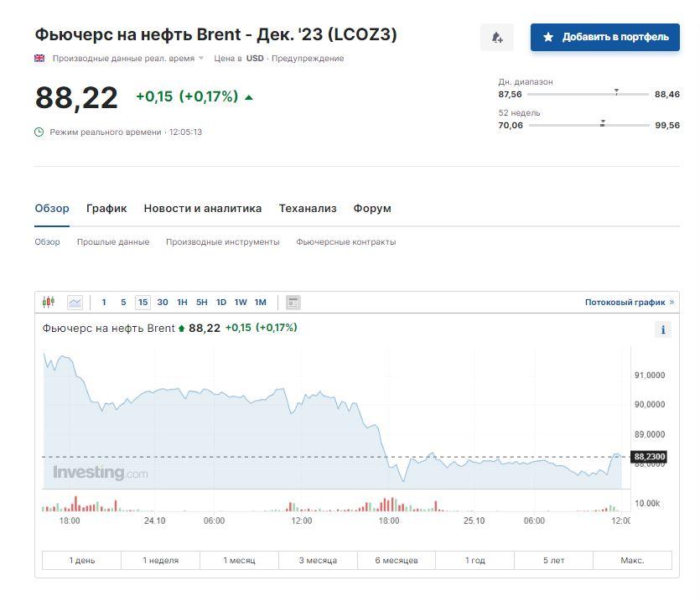Viewport: 700px width, 601px height.
Task: Click the UK flag icon
Action: click(39, 58)
